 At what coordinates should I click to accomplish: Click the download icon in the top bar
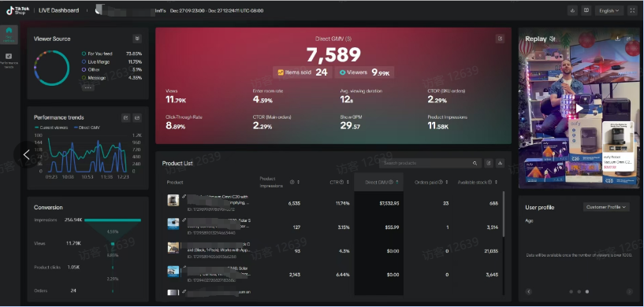pos(572,11)
